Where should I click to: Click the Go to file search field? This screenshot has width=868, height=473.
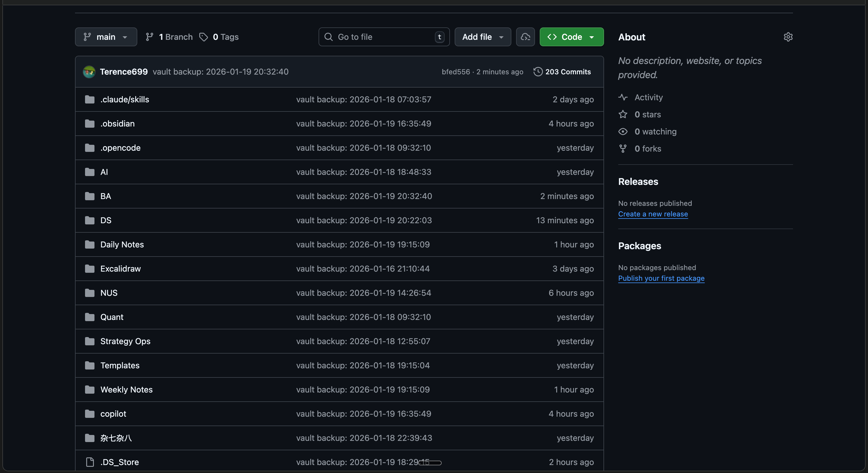(x=384, y=37)
